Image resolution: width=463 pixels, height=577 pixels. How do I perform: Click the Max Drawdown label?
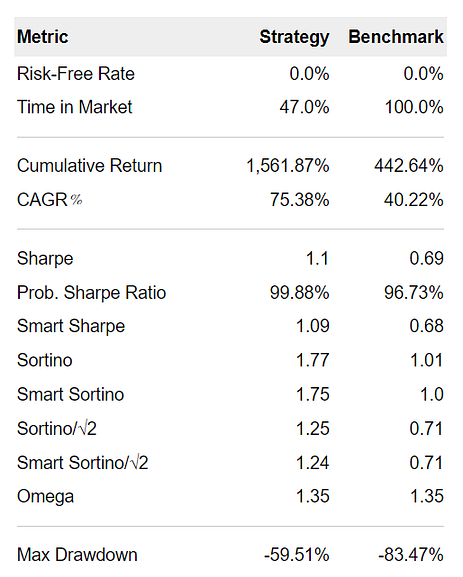pyautogui.click(x=77, y=555)
